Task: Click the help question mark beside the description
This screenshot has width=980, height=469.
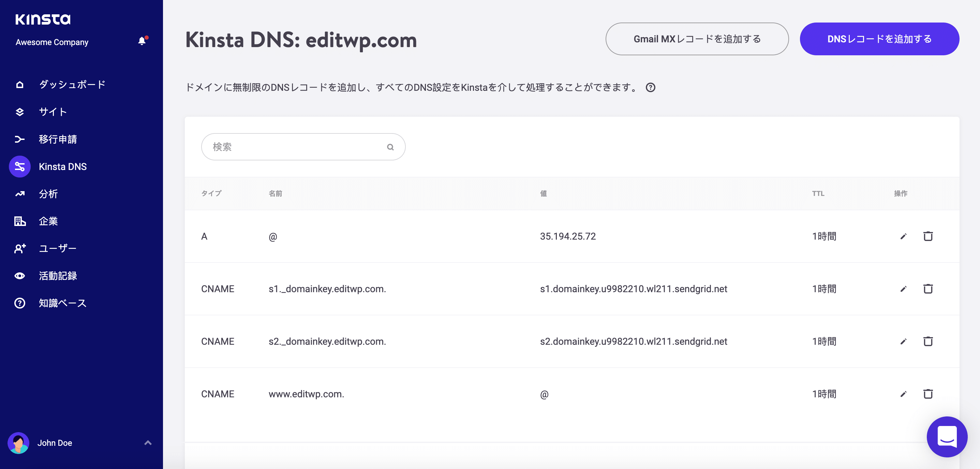Action: 651,88
